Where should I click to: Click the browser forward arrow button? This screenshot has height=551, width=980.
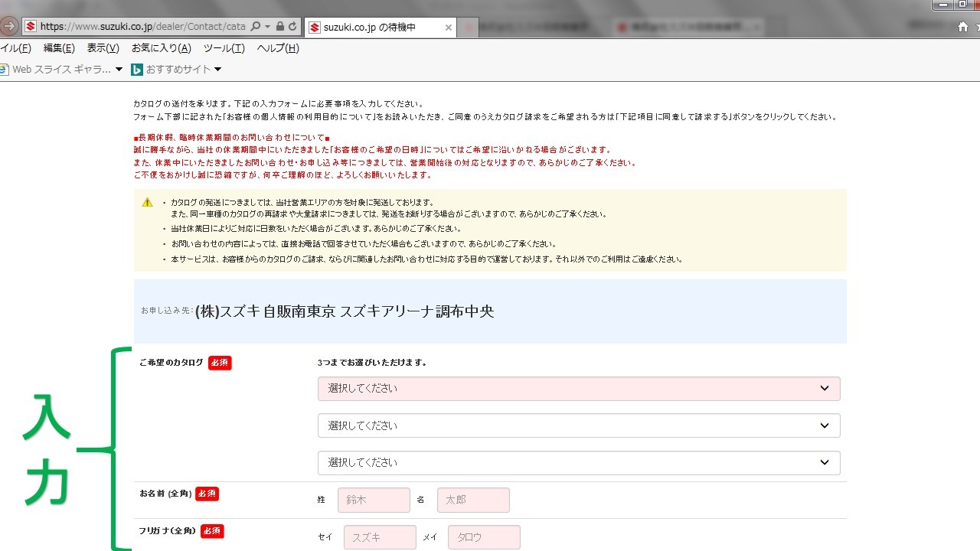coord(8,26)
